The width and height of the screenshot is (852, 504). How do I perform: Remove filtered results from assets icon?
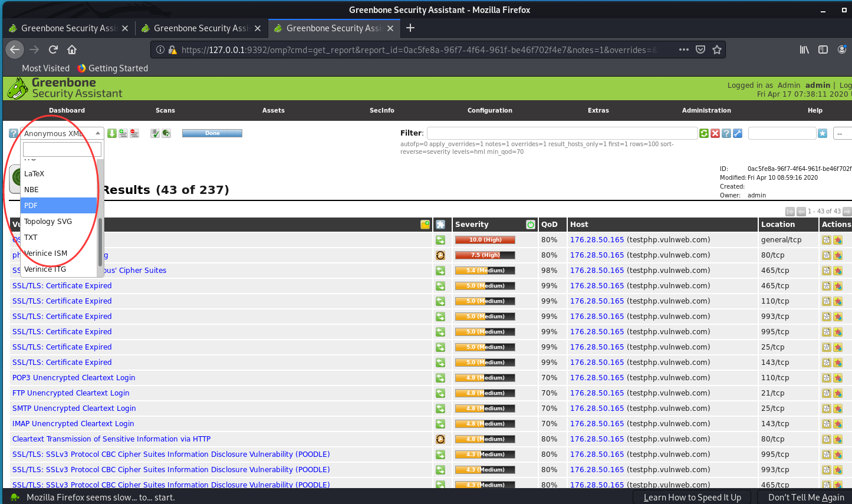(x=134, y=133)
